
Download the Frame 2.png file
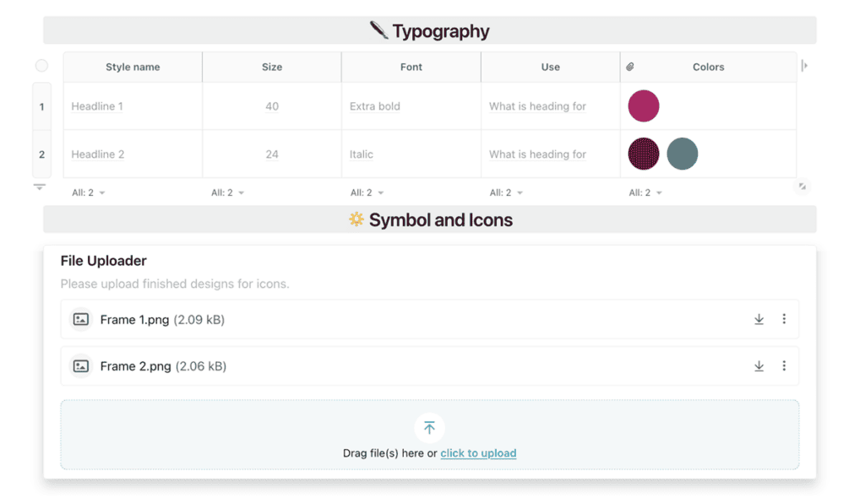[759, 366]
